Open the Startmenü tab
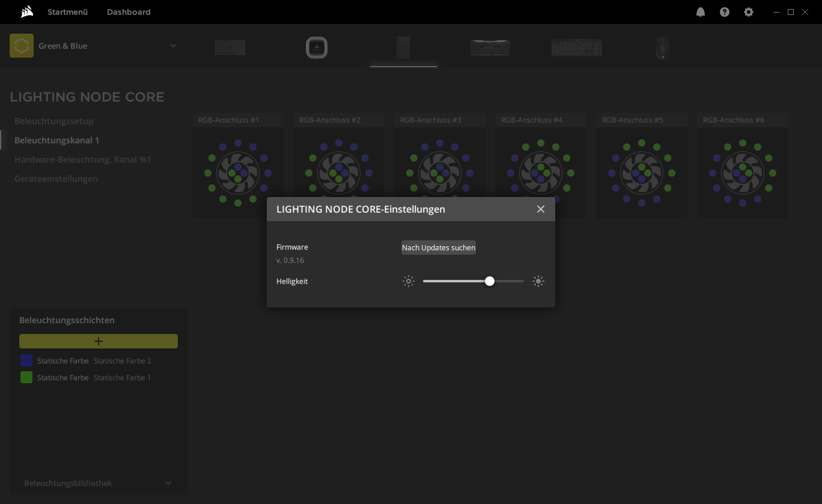 [68, 12]
